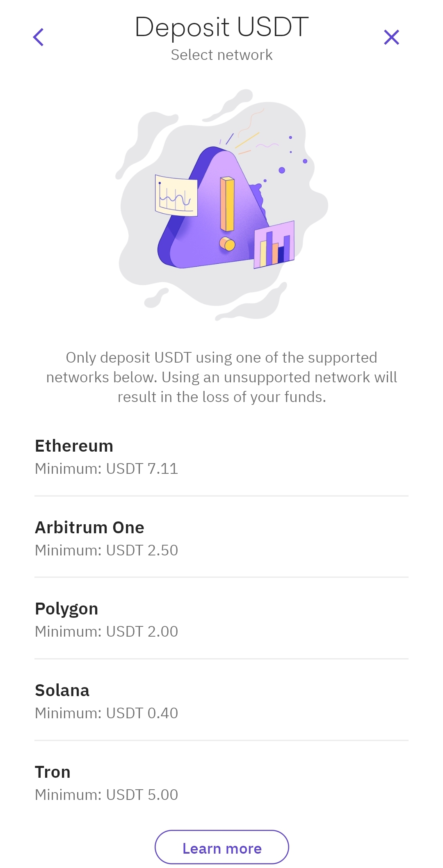443x868 pixels.
Task: Click the line chart card in illustration
Action: point(176,196)
